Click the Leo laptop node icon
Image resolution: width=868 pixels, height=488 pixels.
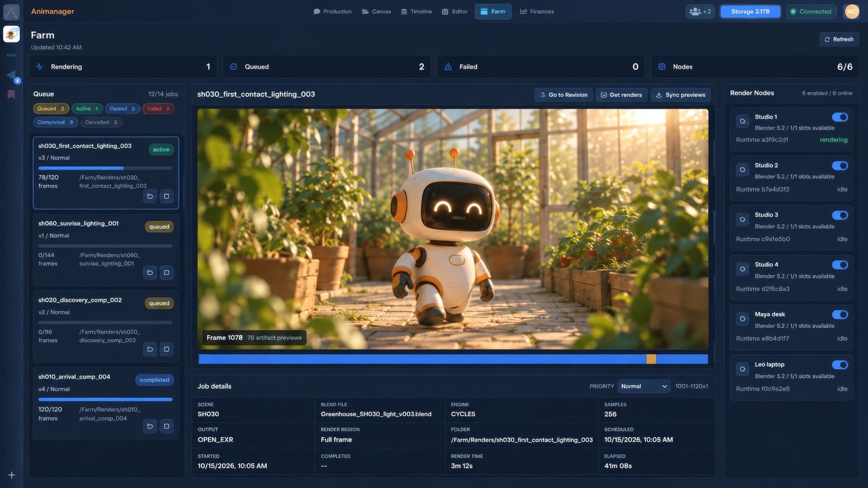tap(743, 369)
